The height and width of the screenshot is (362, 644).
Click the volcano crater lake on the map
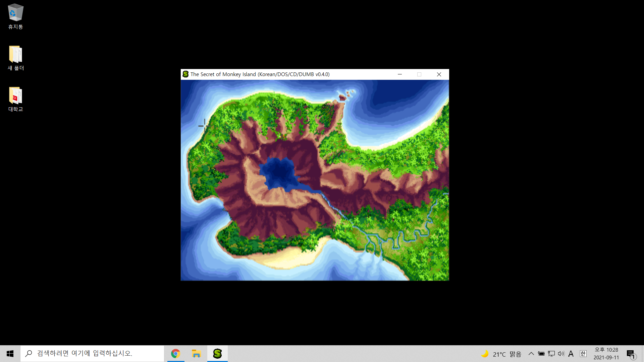click(x=279, y=173)
